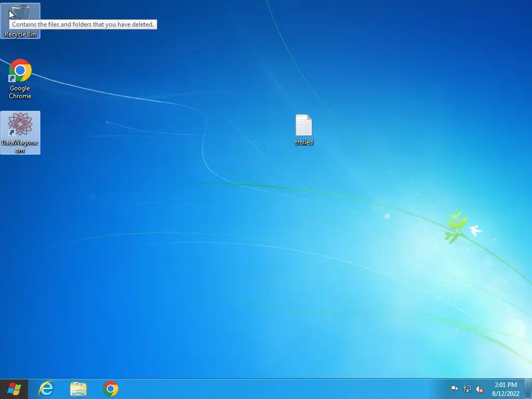Open the network status tray icon
Image resolution: width=532 pixels, height=399 pixels.
point(467,389)
